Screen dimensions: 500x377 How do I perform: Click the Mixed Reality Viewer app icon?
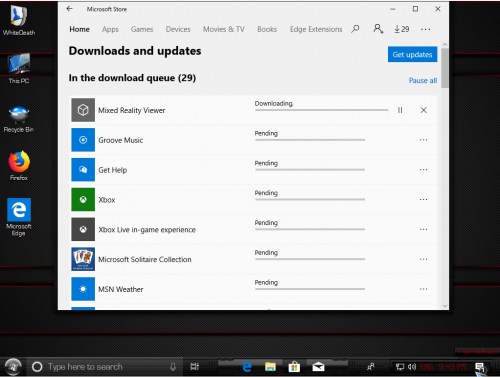point(83,110)
